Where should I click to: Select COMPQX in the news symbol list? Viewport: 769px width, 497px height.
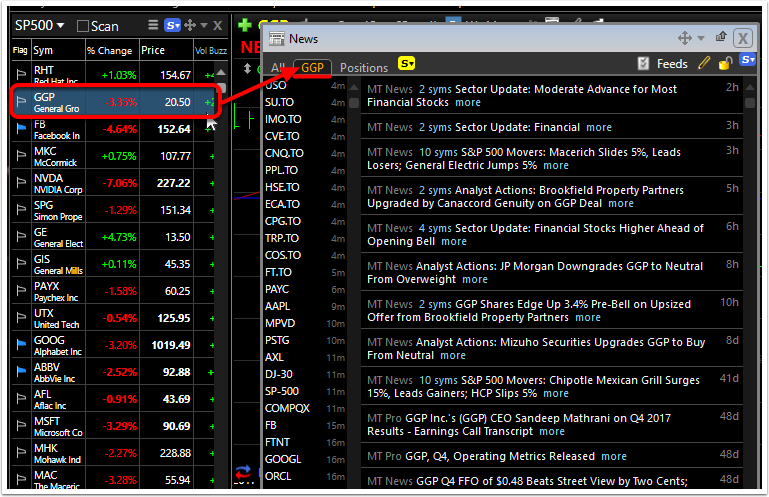click(287, 408)
